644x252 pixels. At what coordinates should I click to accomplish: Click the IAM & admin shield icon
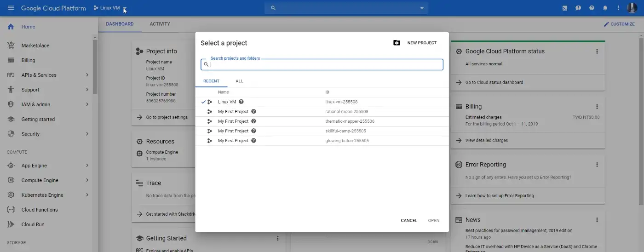click(x=11, y=104)
